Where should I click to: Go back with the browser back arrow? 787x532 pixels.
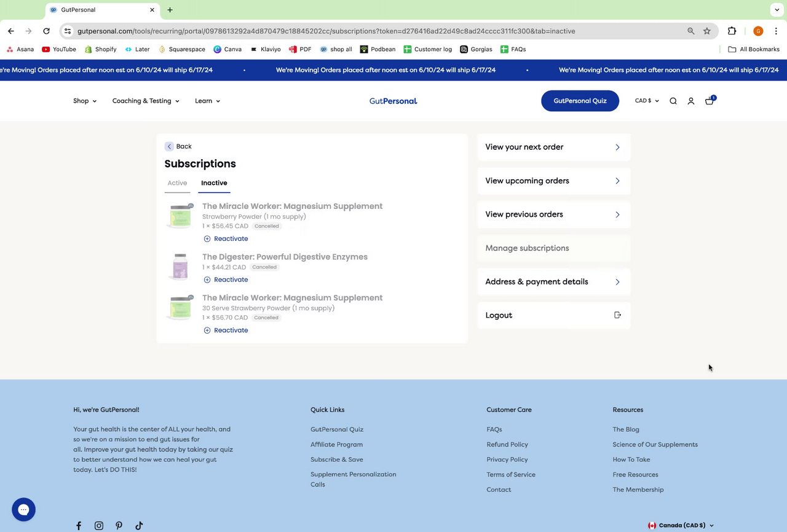tap(11, 31)
